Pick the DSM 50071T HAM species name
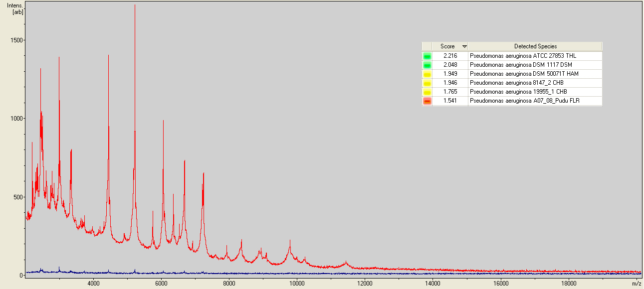 pyautogui.click(x=524, y=74)
